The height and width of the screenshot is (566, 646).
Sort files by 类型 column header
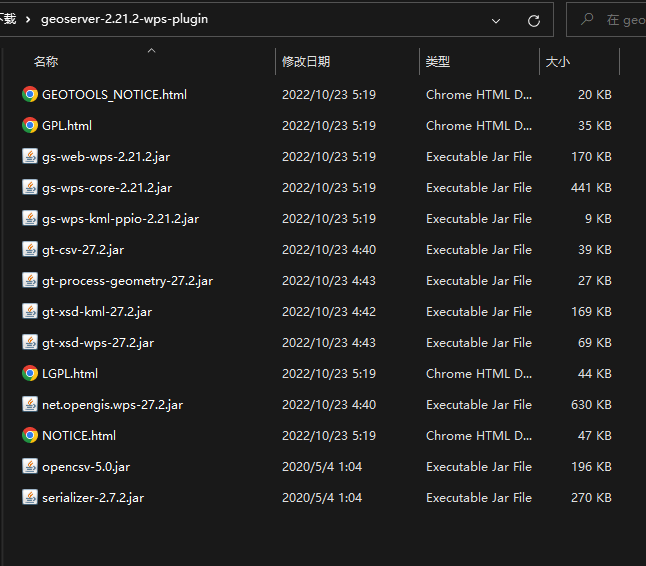tap(438, 62)
